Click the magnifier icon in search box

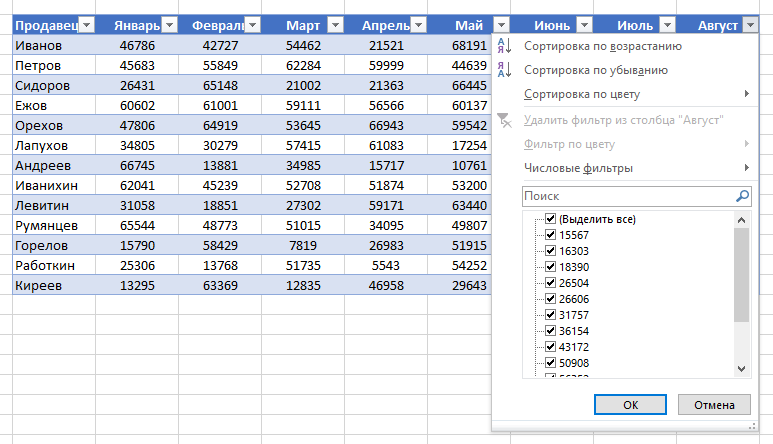742,197
